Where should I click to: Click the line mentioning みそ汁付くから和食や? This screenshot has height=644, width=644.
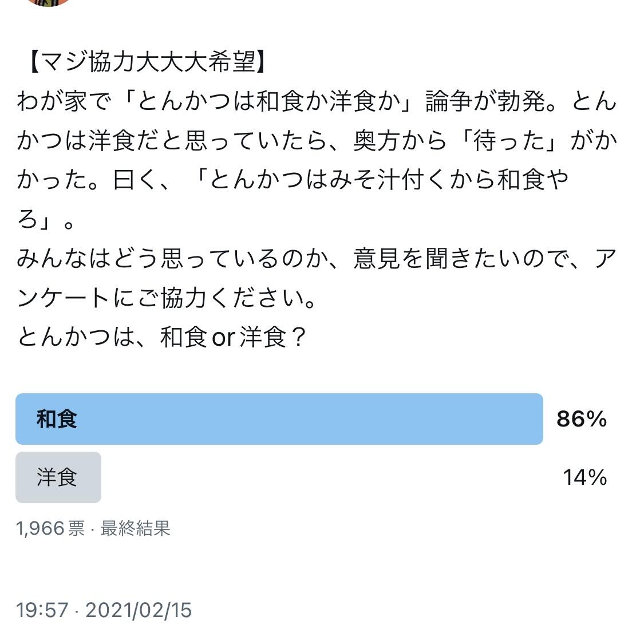click(293, 180)
